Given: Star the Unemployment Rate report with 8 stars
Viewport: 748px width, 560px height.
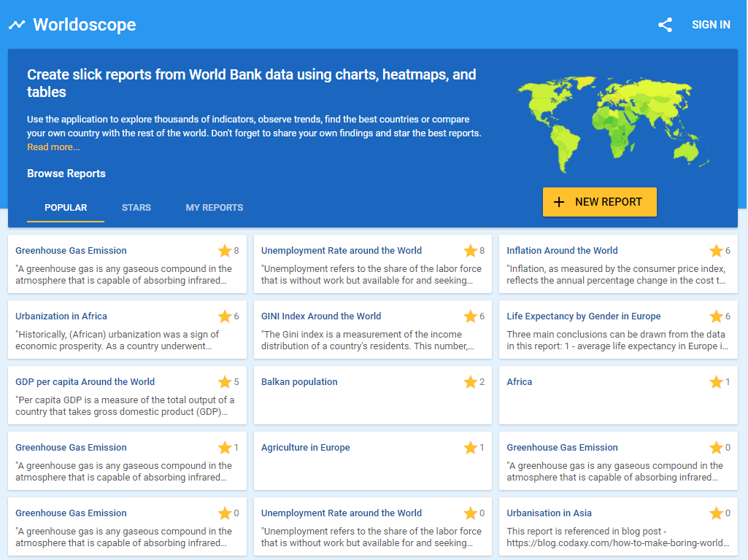Looking at the screenshot, I should click(x=471, y=251).
